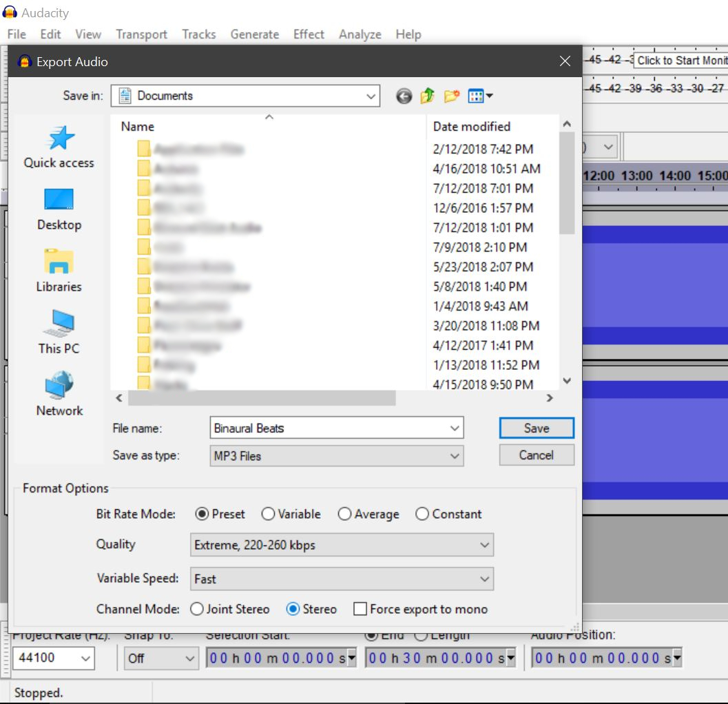Open the Transport menu
Screen dimensions: 728x704
pyautogui.click(x=141, y=34)
